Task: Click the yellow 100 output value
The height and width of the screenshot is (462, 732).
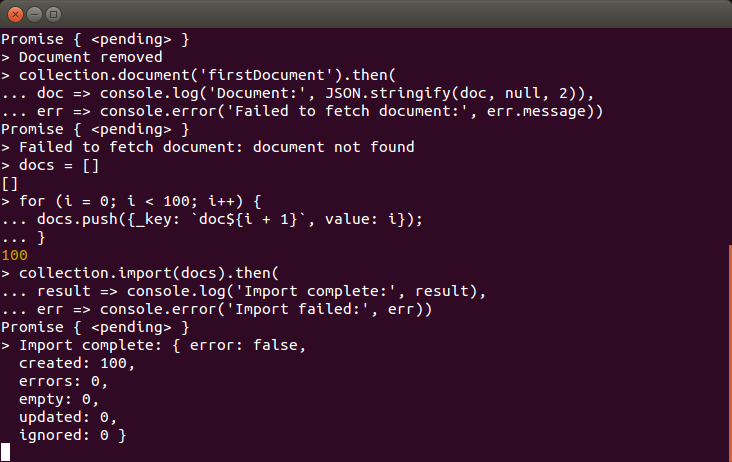Action: (x=14, y=255)
